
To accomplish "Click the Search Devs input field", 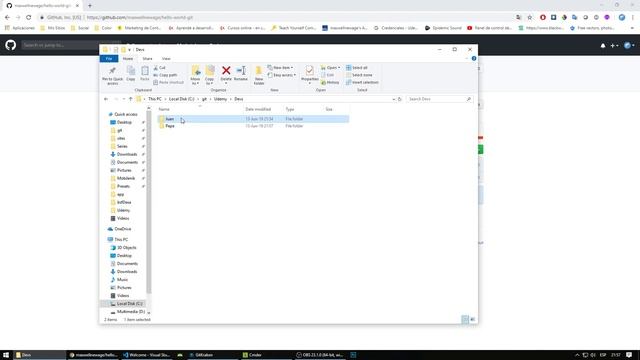I will click(440, 99).
